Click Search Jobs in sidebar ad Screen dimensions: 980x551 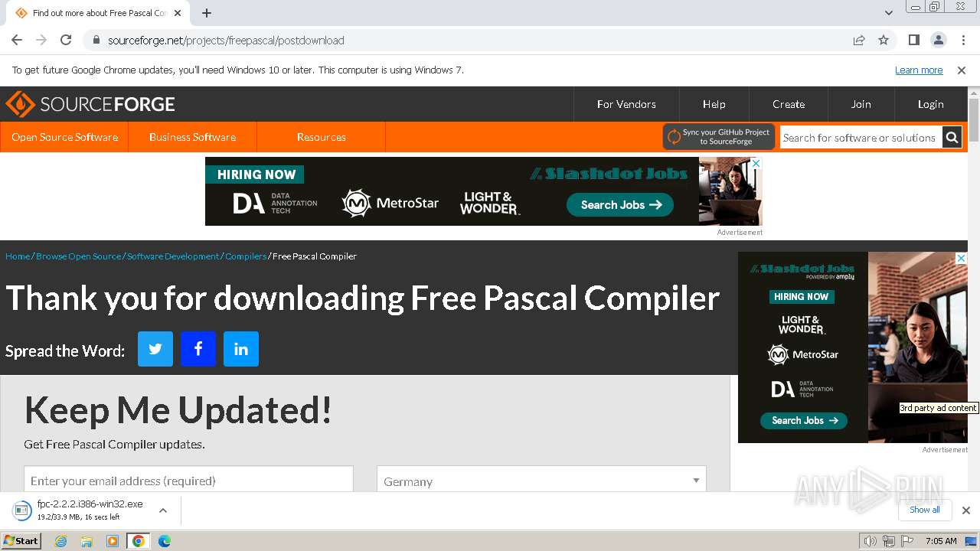pos(804,420)
